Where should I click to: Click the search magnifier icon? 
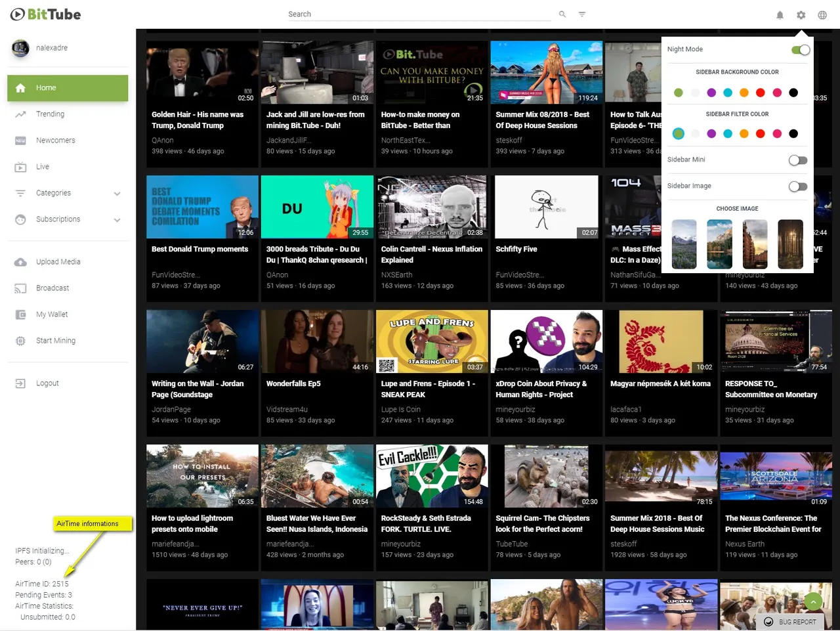click(562, 14)
